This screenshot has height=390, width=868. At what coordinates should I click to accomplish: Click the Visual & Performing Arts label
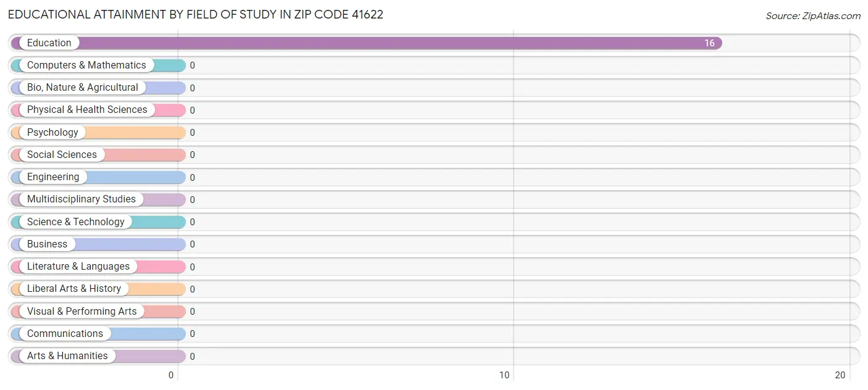tap(82, 312)
